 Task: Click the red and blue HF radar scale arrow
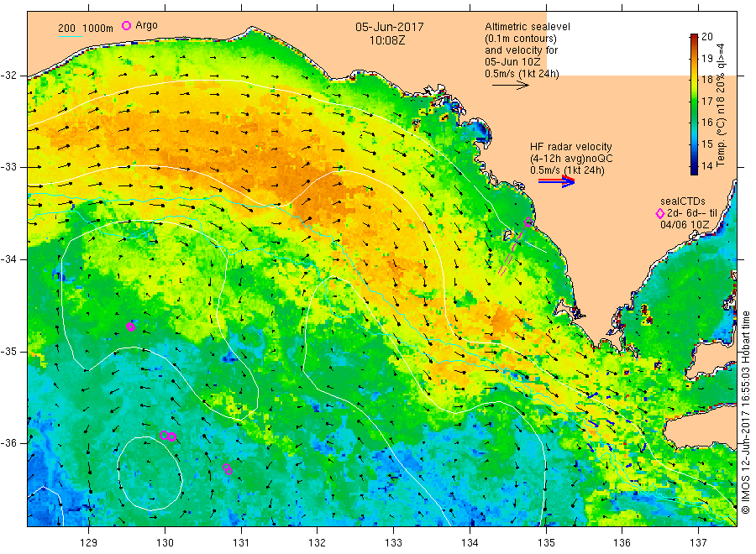(x=556, y=181)
